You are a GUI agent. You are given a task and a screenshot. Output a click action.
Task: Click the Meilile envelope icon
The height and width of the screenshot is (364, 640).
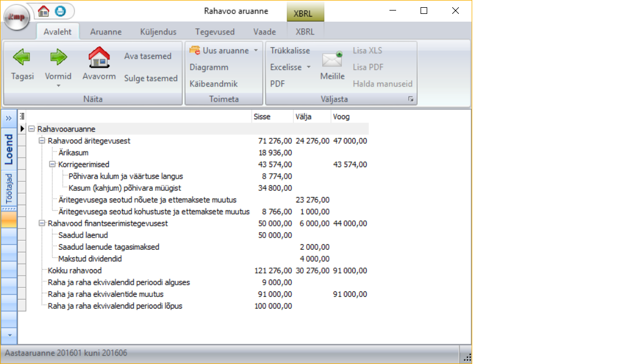[332, 59]
